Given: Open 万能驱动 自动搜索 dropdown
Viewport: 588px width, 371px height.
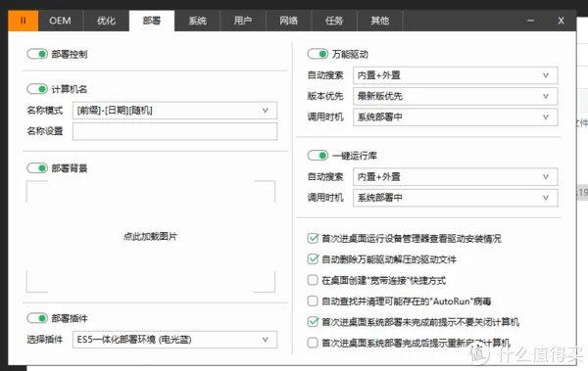Looking at the screenshot, I should pyautogui.click(x=456, y=75).
